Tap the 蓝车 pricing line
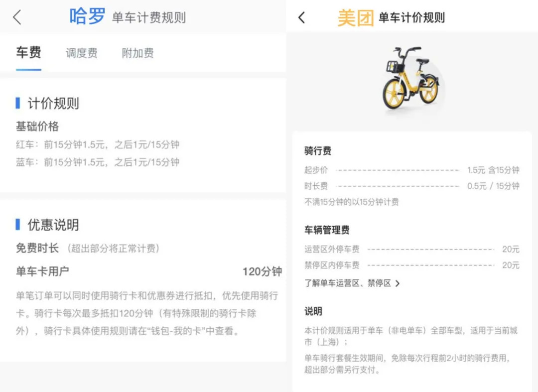Viewport: 538px width, 392px height. (x=98, y=162)
